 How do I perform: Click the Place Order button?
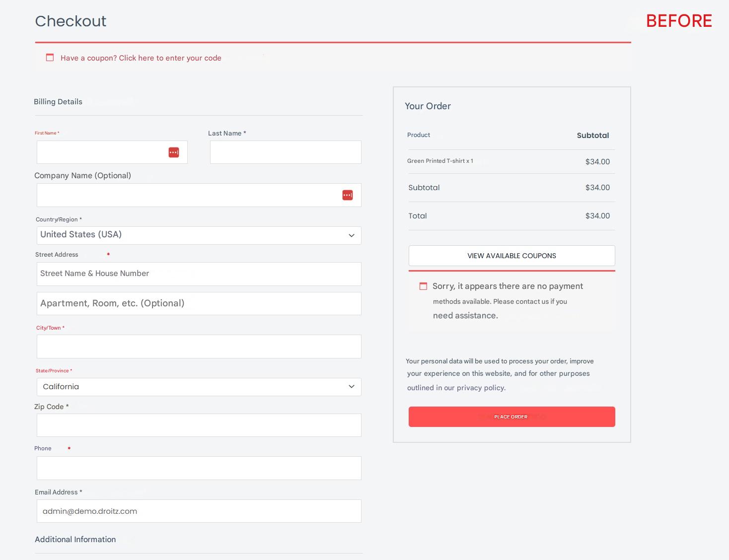pos(511,417)
